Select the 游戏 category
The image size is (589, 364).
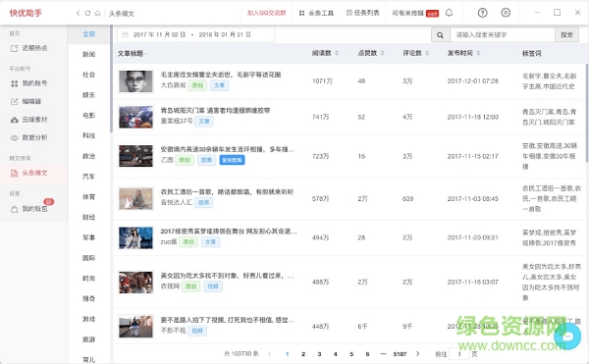click(x=89, y=319)
